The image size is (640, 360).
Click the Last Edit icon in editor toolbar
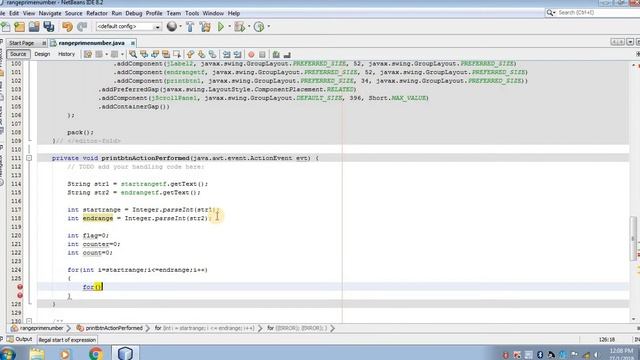coord(88,54)
